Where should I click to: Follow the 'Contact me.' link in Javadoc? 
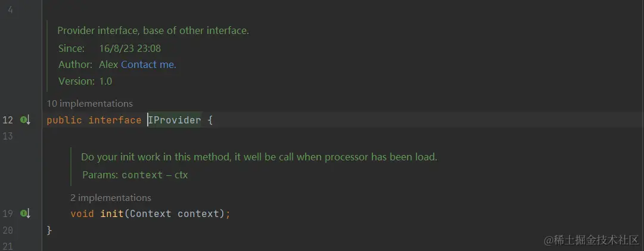[x=148, y=64]
